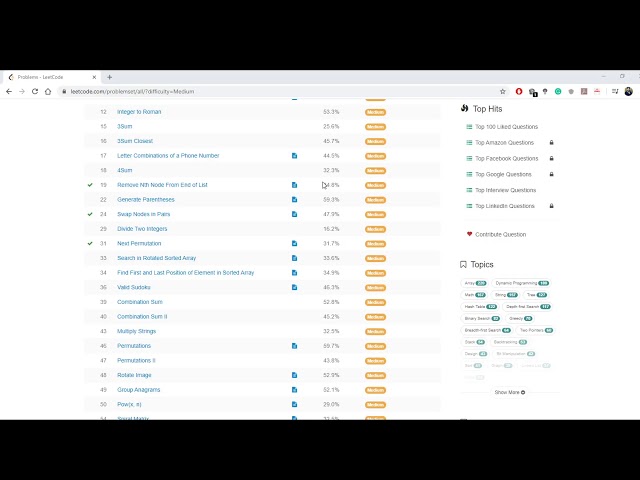Open solution icon for Permutations row 46
The width and height of the screenshot is (640, 480).
[294, 346]
